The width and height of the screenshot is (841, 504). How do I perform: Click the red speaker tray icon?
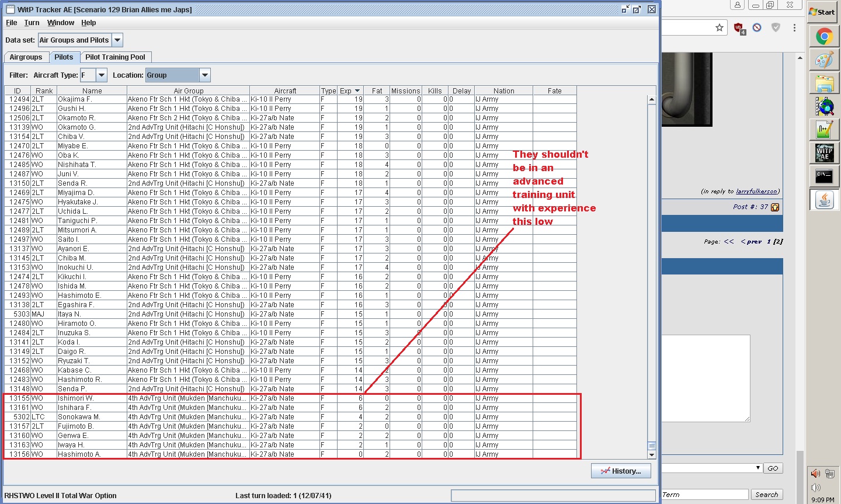tap(816, 473)
